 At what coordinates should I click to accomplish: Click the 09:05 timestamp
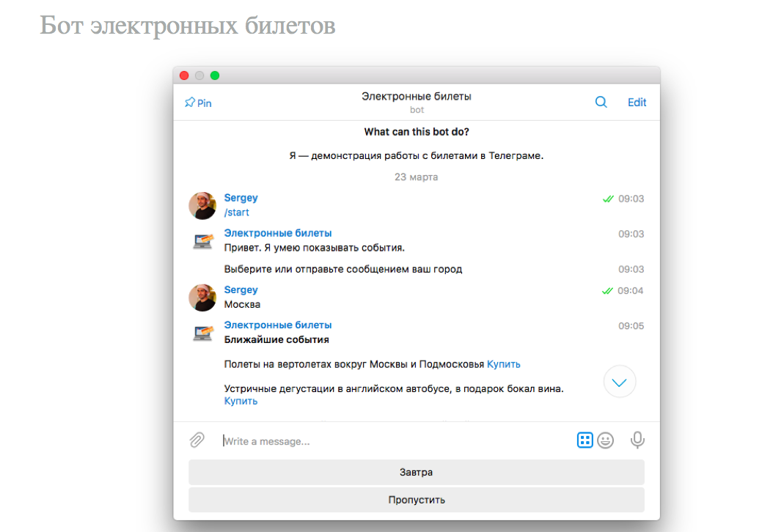click(x=631, y=326)
